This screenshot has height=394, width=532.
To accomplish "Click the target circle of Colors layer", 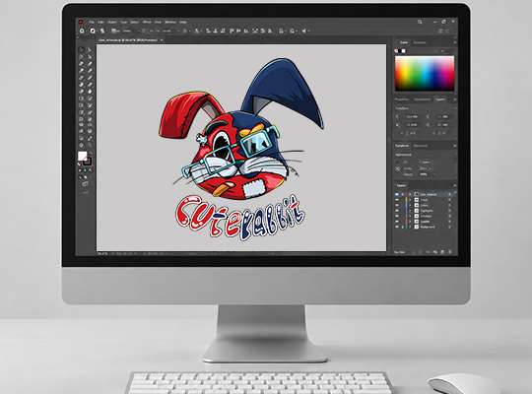I will (449, 205).
